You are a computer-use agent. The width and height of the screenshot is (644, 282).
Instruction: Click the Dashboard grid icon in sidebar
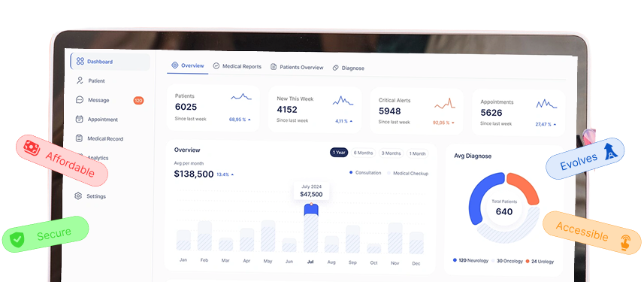pos(80,62)
